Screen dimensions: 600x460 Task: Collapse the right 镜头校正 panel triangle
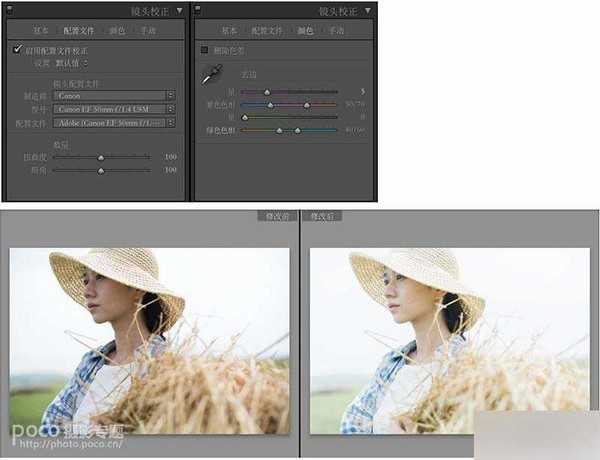coord(368,11)
